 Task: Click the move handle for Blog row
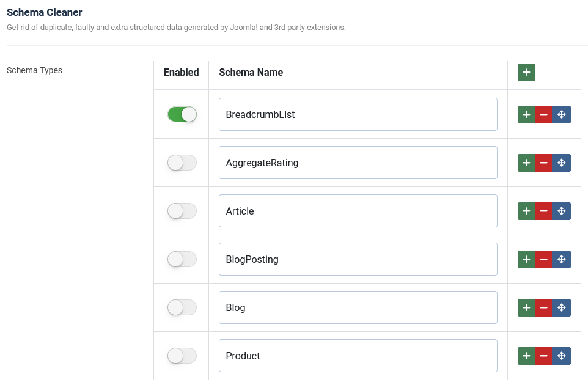tap(562, 308)
